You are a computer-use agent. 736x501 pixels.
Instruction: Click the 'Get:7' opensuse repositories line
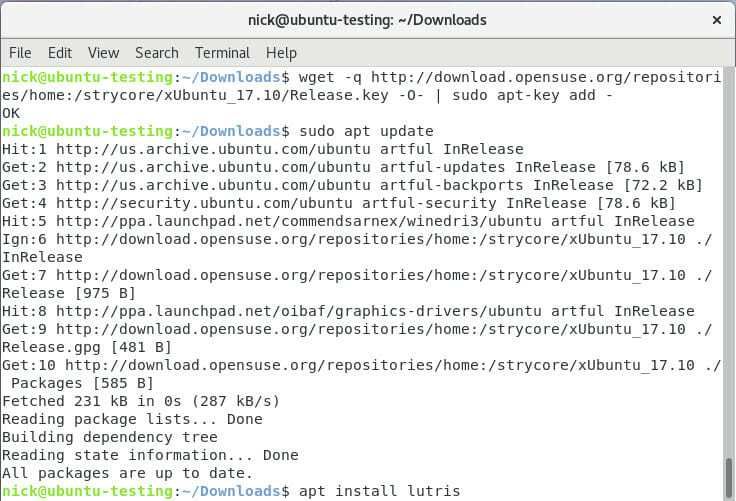tap(357, 275)
